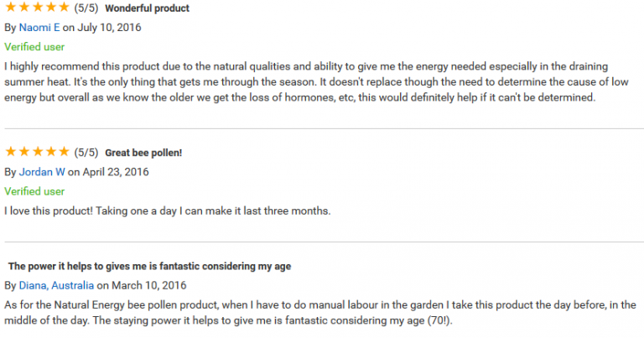Click the first star of Jordan's rating
The width and height of the screenshot is (644, 338).
pos(10,152)
